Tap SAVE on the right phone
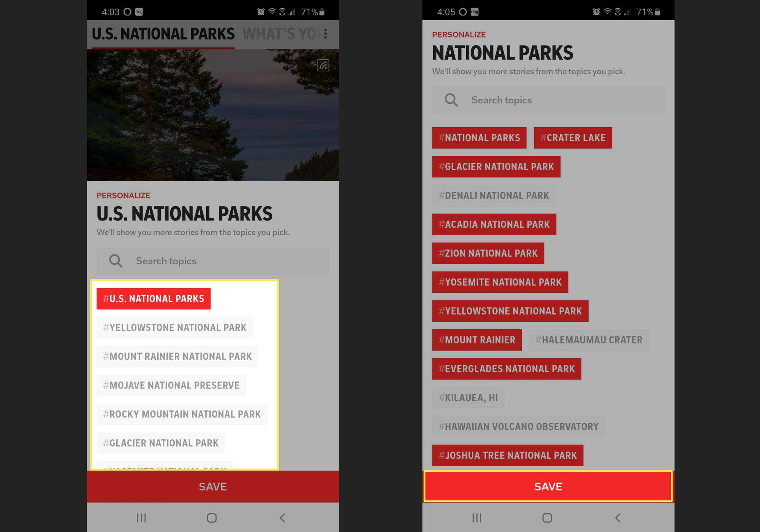This screenshot has width=760, height=532. (548, 486)
